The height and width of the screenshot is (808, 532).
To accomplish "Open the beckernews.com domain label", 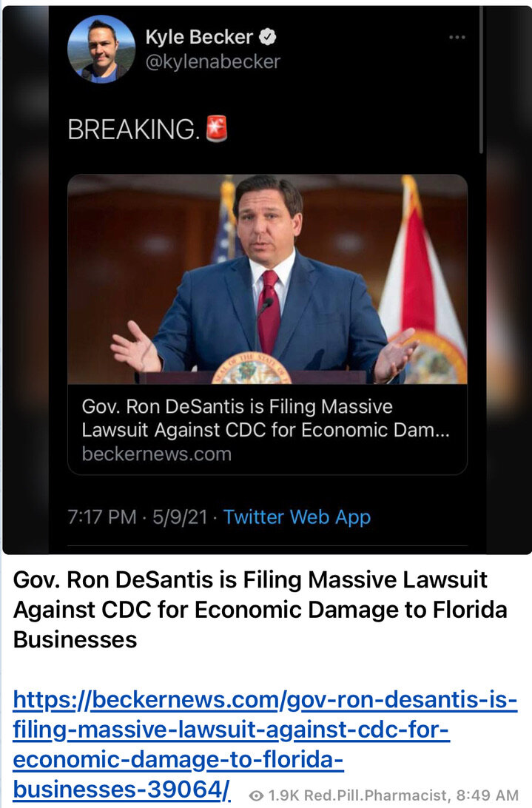I will click(157, 454).
